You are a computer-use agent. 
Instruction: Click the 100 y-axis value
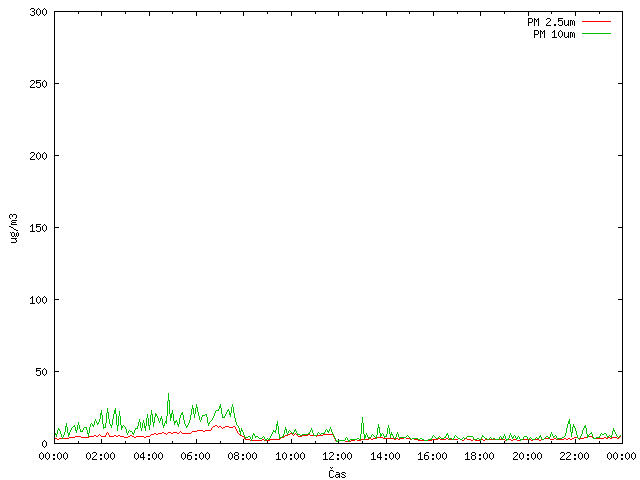(38, 300)
